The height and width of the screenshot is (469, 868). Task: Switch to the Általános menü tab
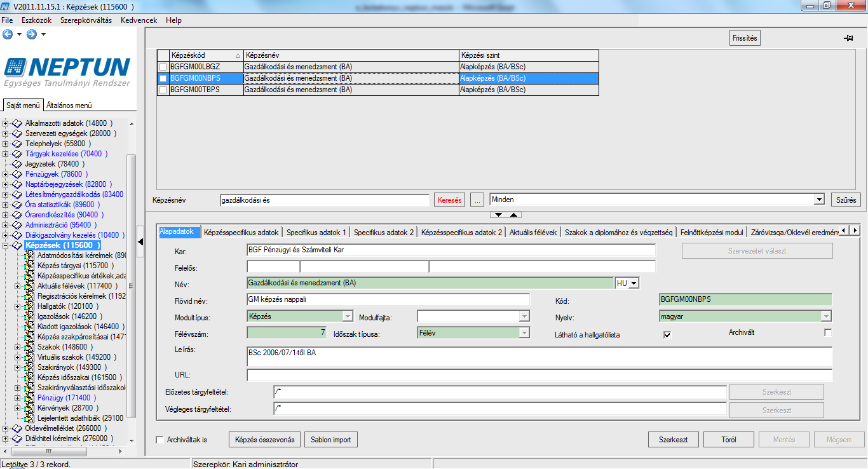tap(69, 105)
